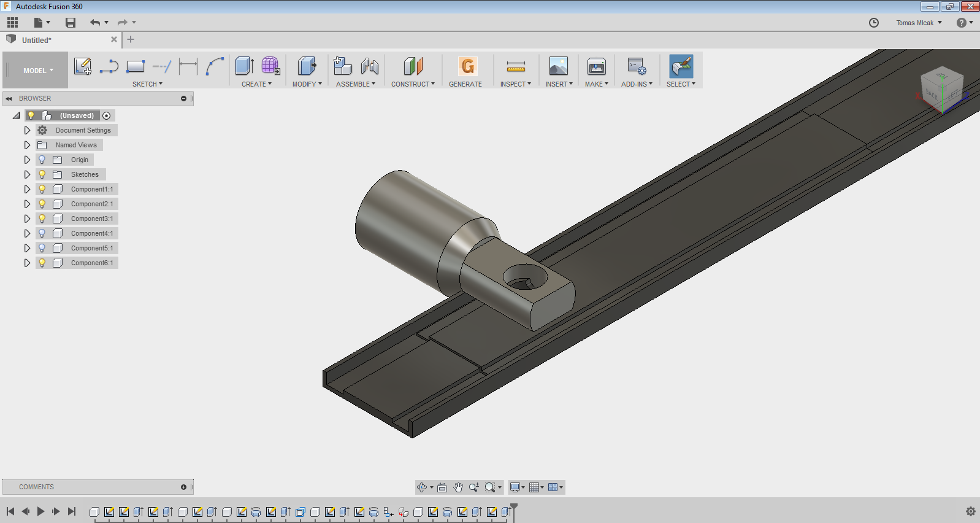This screenshot has height=523, width=980.
Task: Hide the Sketches folder via lightbulb
Action: (42, 174)
